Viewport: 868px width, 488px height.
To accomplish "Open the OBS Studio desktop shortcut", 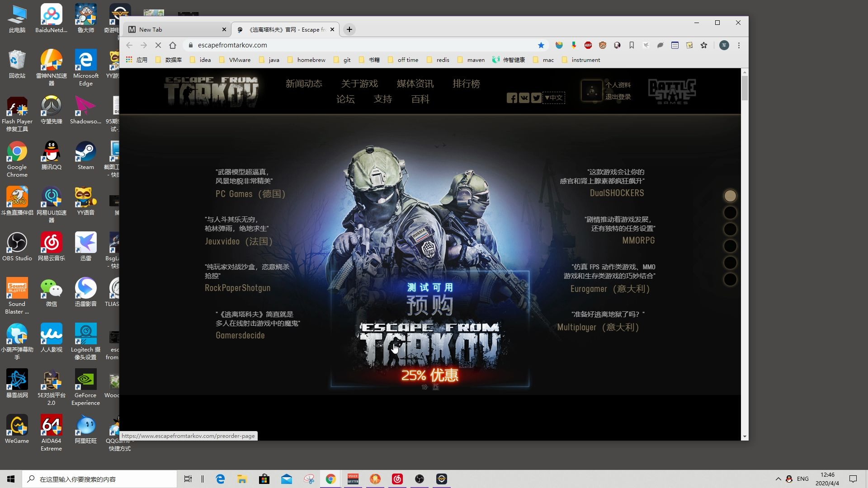I will (17, 247).
